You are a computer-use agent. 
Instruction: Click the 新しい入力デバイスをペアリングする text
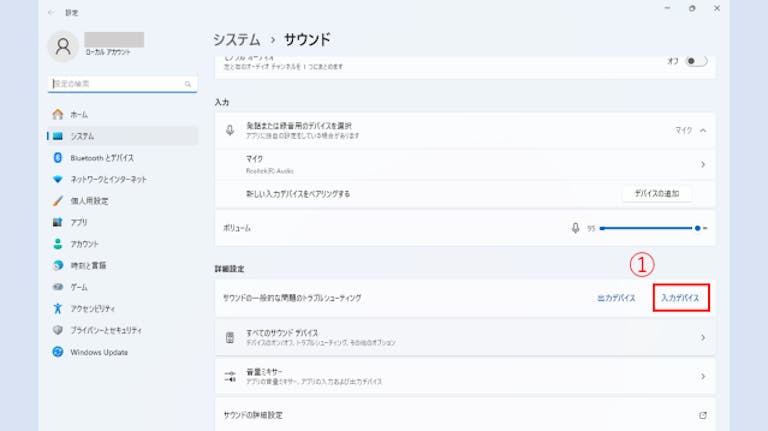[298, 194]
